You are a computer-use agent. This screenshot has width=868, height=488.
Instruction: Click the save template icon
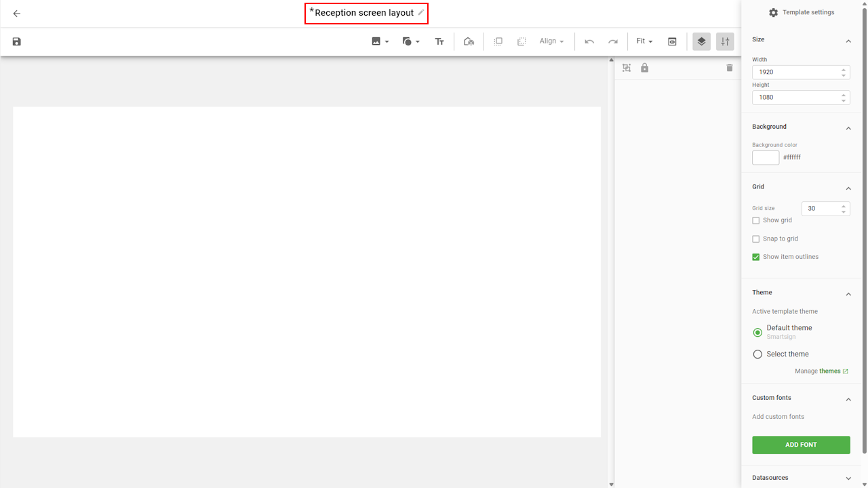17,41
